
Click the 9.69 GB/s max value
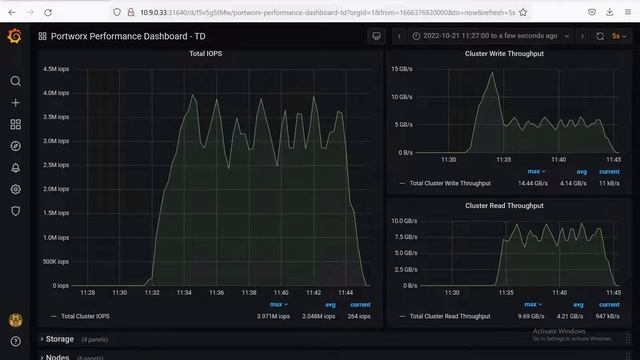(531, 316)
